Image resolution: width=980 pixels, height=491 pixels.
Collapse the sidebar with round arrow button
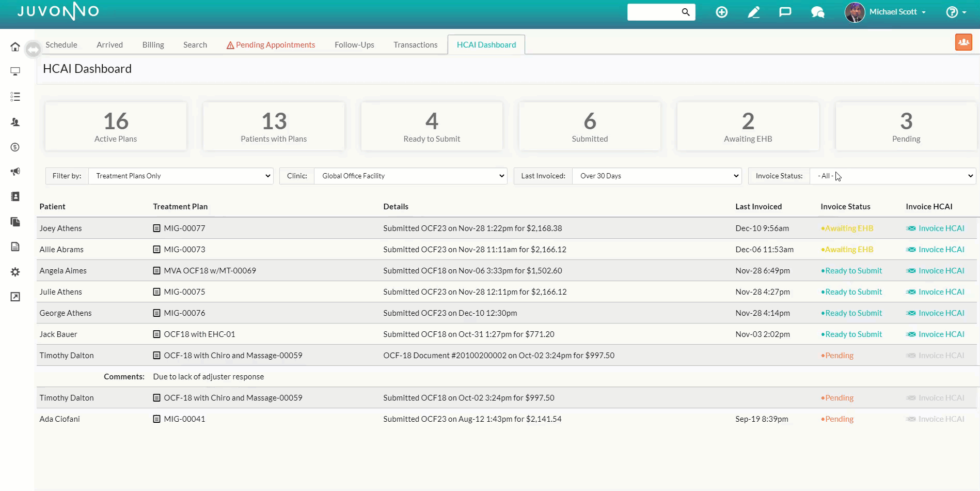33,49
